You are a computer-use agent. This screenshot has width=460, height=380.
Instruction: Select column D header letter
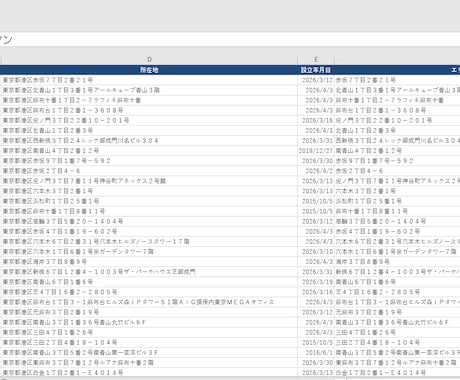pos(149,60)
